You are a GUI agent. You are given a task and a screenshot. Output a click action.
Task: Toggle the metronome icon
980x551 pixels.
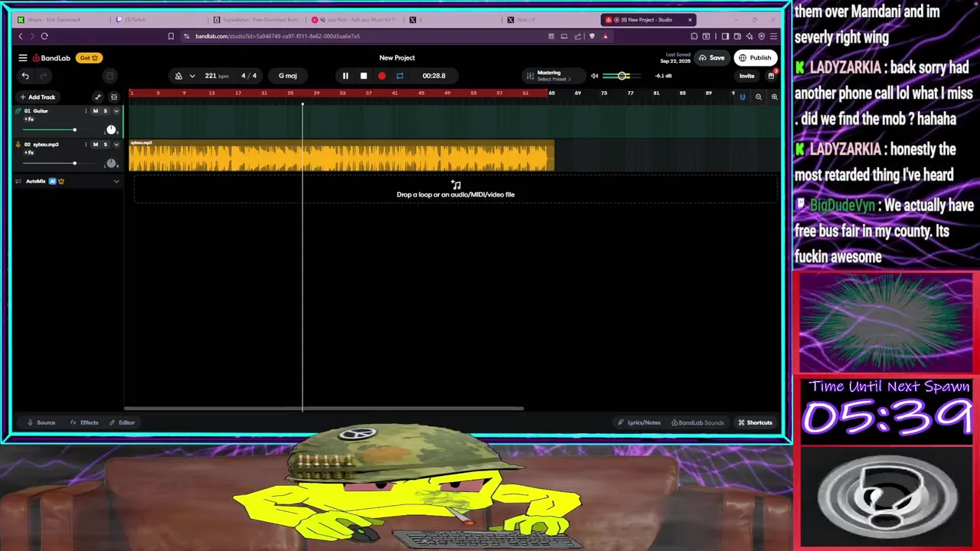178,76
